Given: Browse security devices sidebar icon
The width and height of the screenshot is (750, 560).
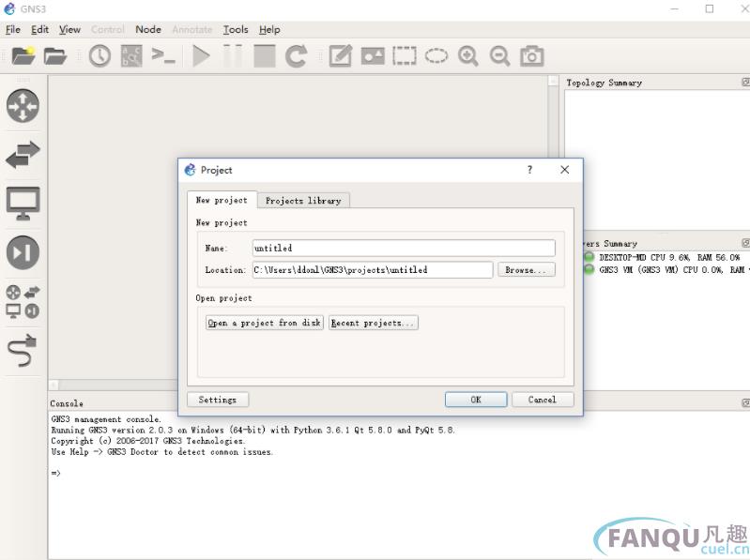Looking at the screenshot, I should (x=23, y=252).
